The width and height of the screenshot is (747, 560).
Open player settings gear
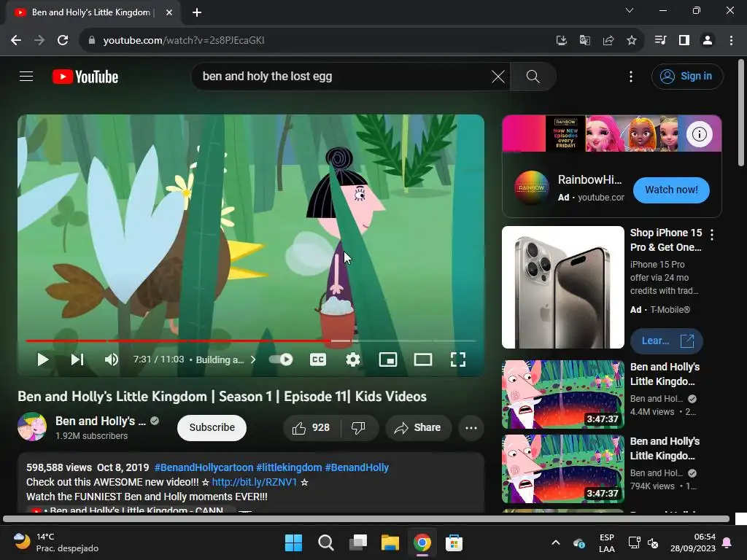(352, 359)
